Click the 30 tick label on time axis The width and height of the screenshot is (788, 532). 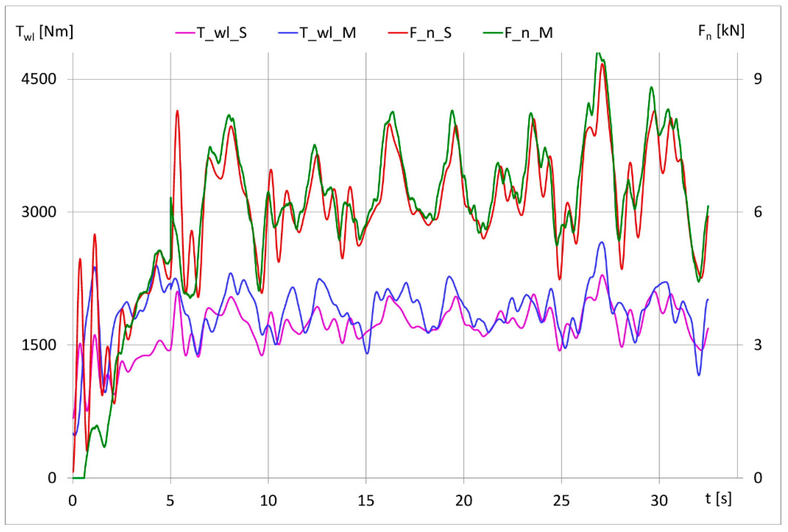pyautogui.click(x=659, y=500)
